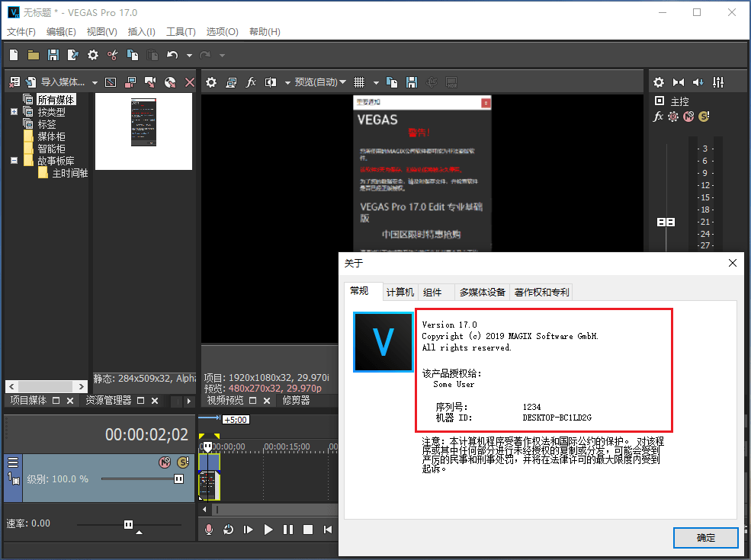Copy snapshot to clipboard icon

tap(392, 82)
